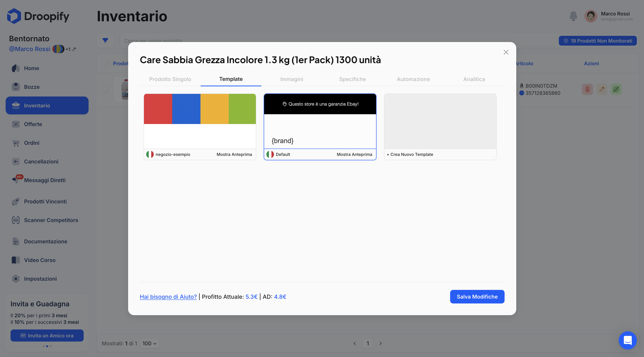Open the Specifiche tab
The height and width of the screenshot is (357, 644).
click(x=352, y=79)
